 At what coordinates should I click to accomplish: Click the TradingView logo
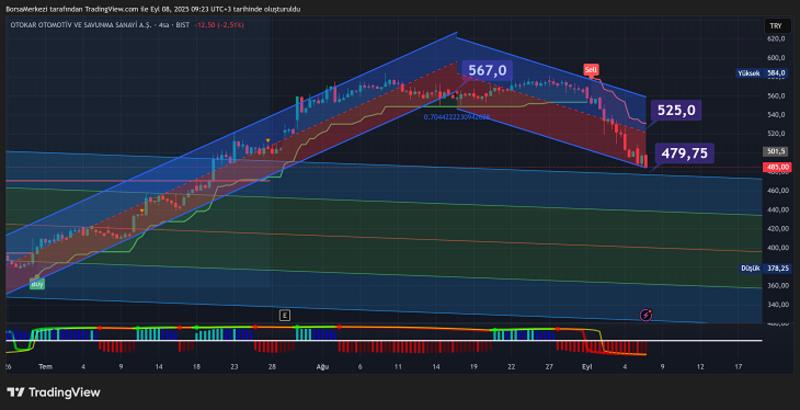click(x=54, y=392)
